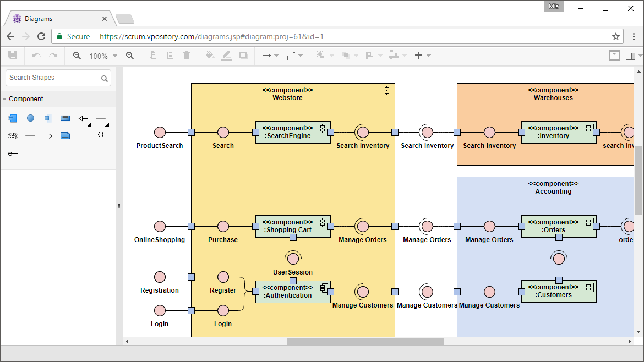Pick the blue rectangle shape after the Port shape
Viewport: 644px width, 362px height.
click(x=65, y=118)
